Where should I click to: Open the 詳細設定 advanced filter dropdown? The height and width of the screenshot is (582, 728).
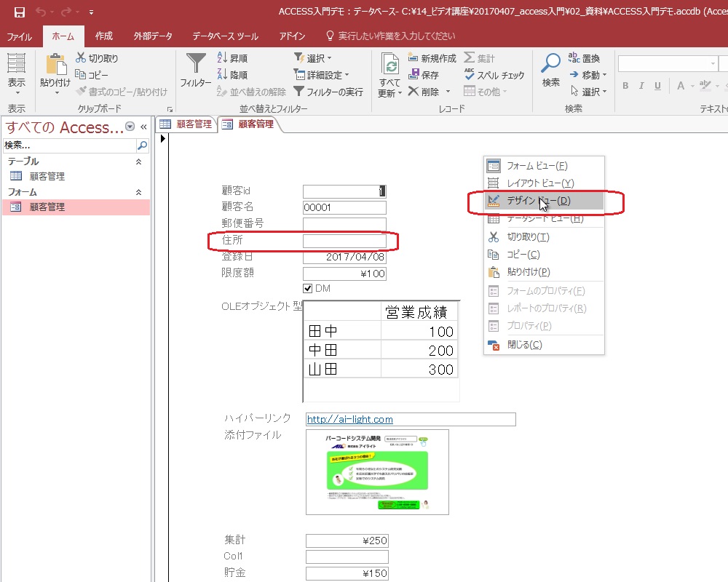tap(321, 75)
